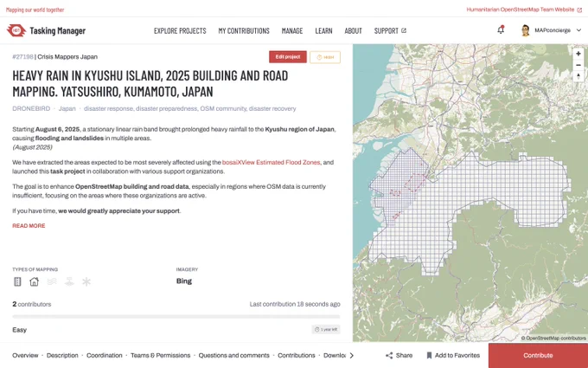Click the OpenStreetMap contributors attribution
This screenshot has width=588, height=368.
[x=553, y=338]
